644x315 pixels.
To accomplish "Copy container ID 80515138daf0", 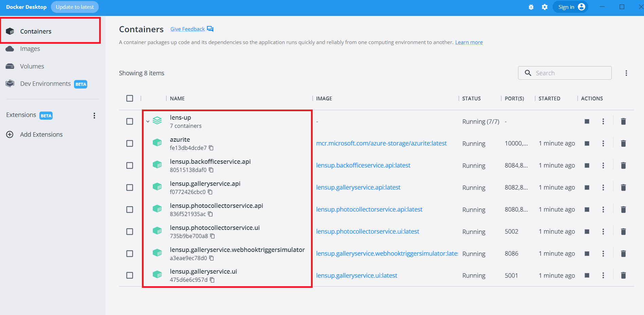I will (211, 170).
